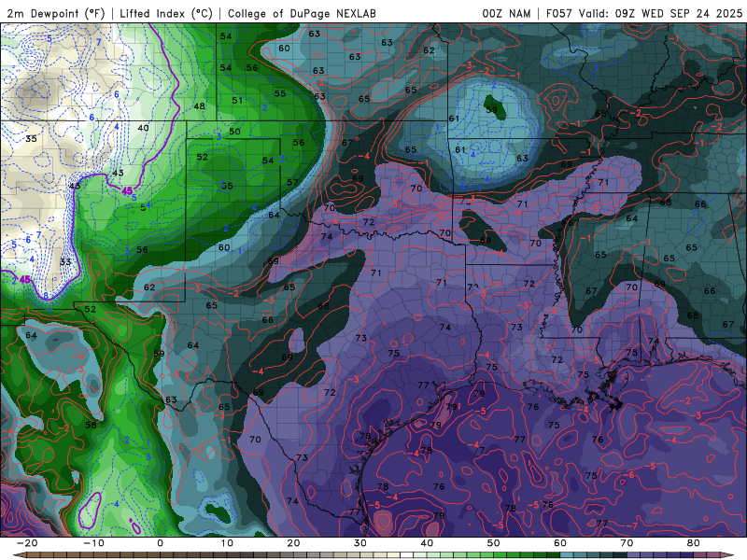Screen dimensions: 747x560
Task: Click the "80" color scale label
Action: pos(694,543)
